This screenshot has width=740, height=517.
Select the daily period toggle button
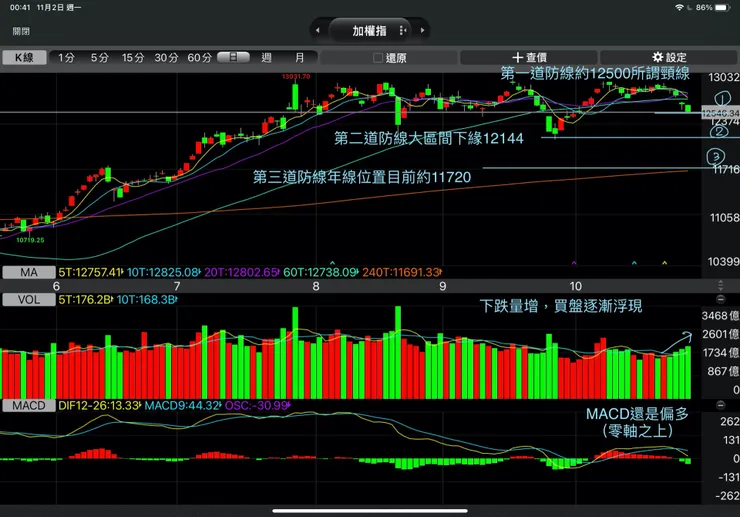coord(234,58)
